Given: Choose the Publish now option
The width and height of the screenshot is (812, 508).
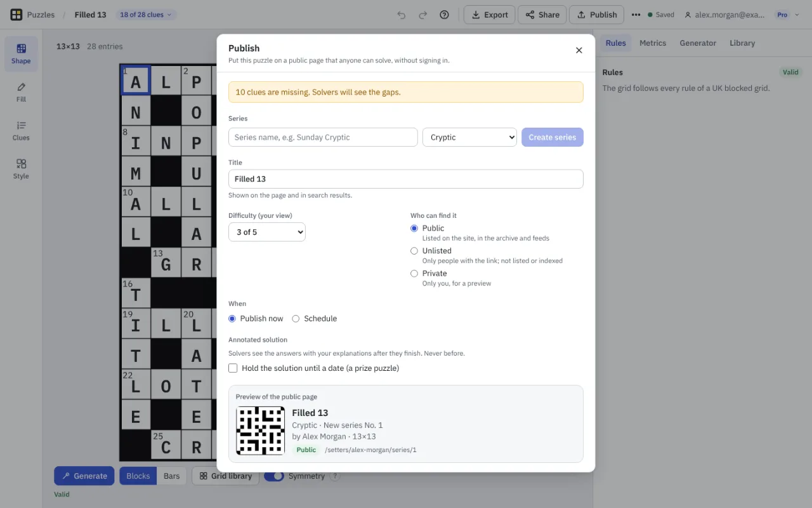Looking at the screenshot, I should pyautogui.click(x=232, y=319).
